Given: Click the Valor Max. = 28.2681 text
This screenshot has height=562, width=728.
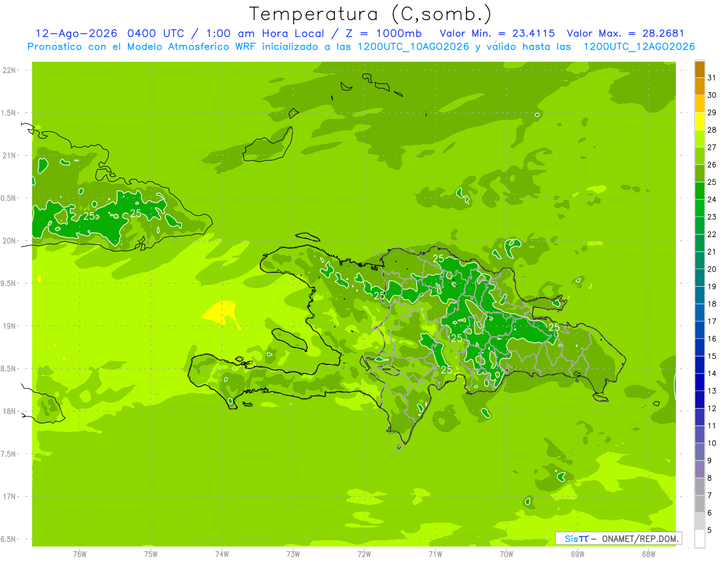Looking at the screenshot, I should pyautogui.click(x=625, y=33).
